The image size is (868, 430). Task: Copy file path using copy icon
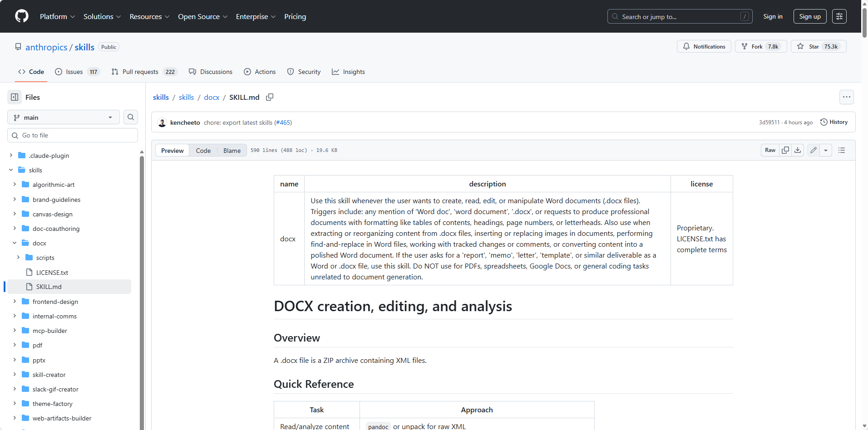(270, 97)
